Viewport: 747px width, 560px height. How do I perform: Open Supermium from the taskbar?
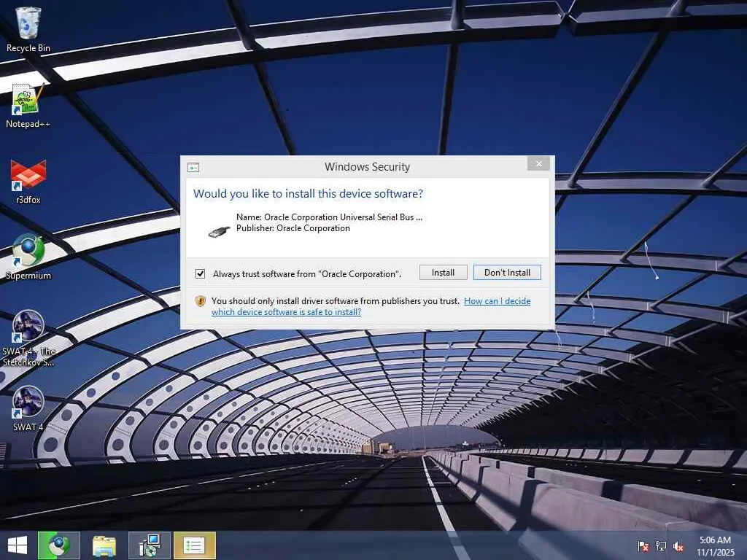[x=58, y=545]
